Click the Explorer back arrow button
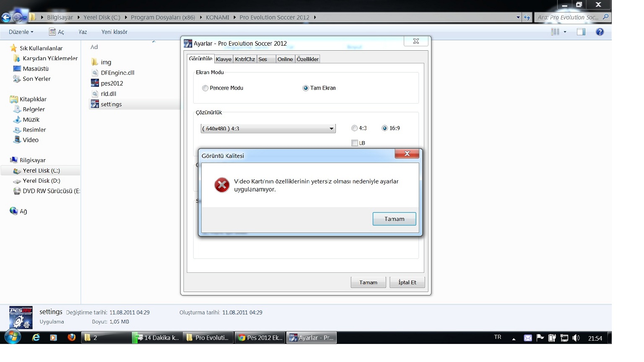This screenshot has width=644, height=362. (x=6, y=17)
